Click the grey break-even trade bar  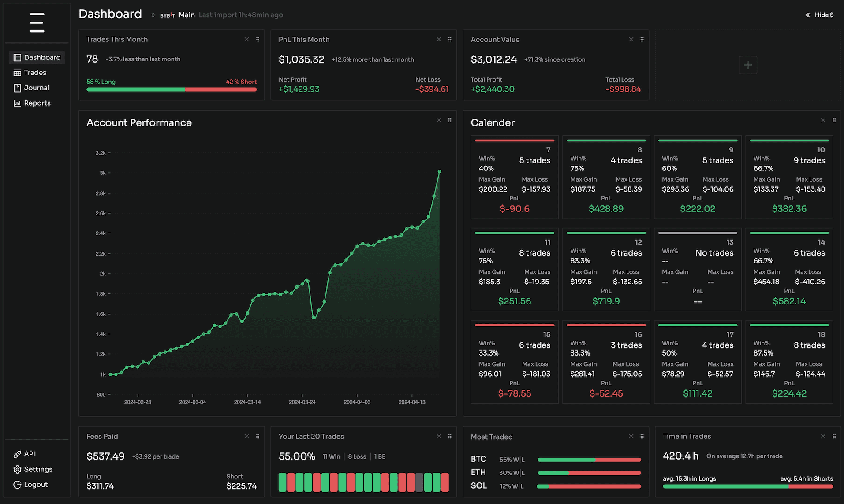point(419,482)
